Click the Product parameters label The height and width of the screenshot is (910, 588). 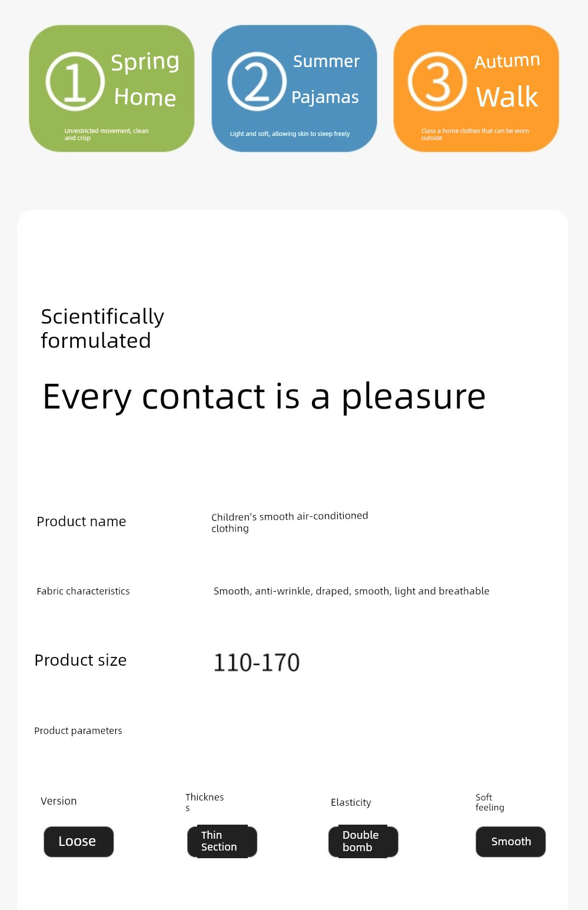pyautogui.click(x=78, y=730)
